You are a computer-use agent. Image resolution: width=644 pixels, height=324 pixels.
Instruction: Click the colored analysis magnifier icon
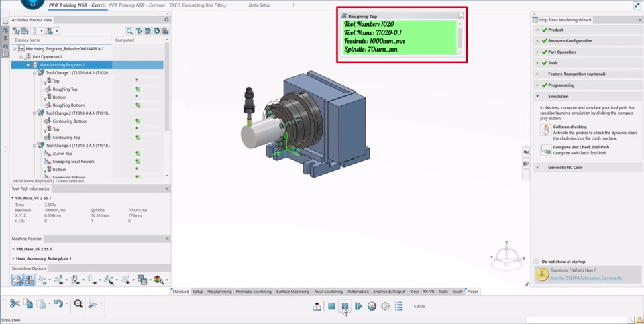[x=159, y=280]
